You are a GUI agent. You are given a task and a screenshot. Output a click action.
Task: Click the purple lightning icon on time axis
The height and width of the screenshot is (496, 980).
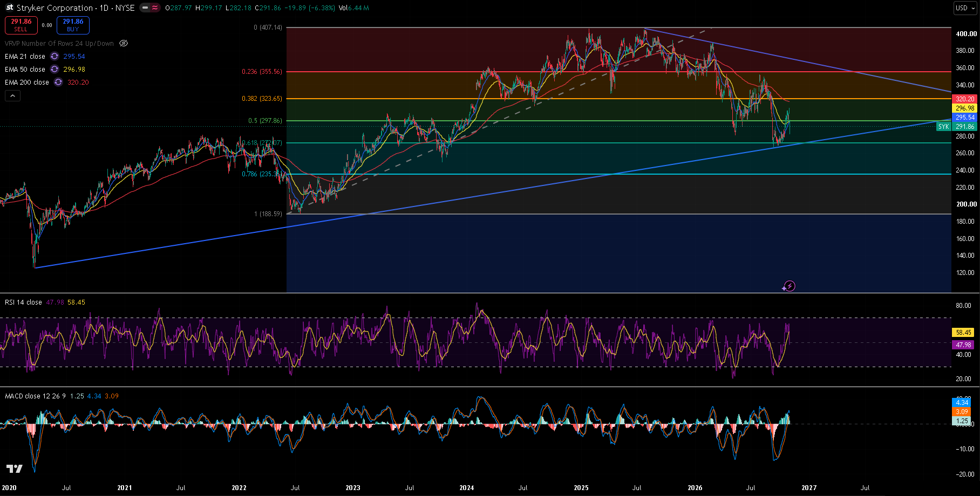click(x=790, y=286)
